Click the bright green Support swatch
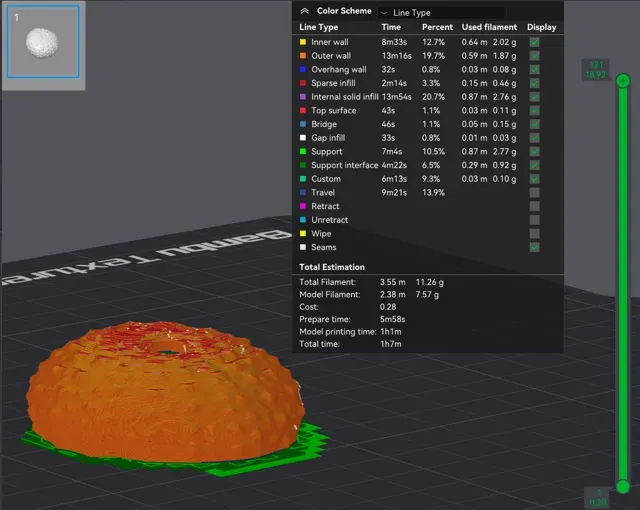This screenshot has height=510, width=640. (x=303, y=151)
